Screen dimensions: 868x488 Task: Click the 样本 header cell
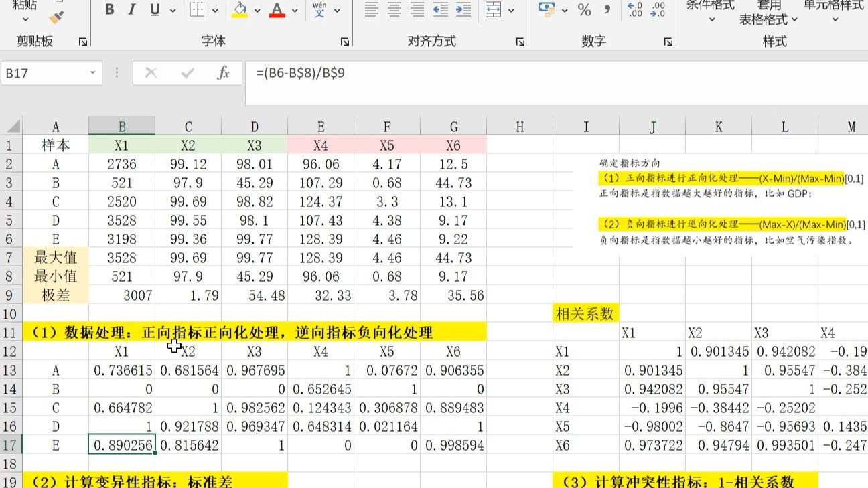56,145
